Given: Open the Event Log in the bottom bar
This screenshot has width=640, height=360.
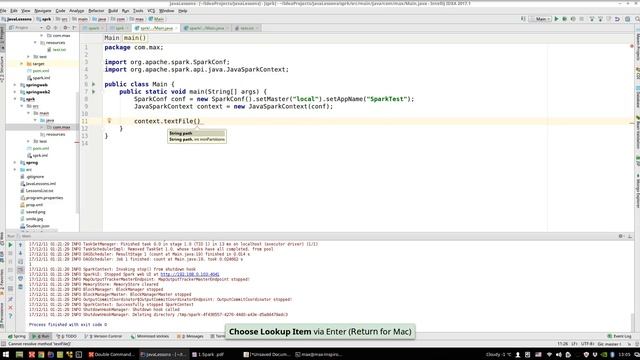Looking at the screenshot, I should tap(619, 336).
